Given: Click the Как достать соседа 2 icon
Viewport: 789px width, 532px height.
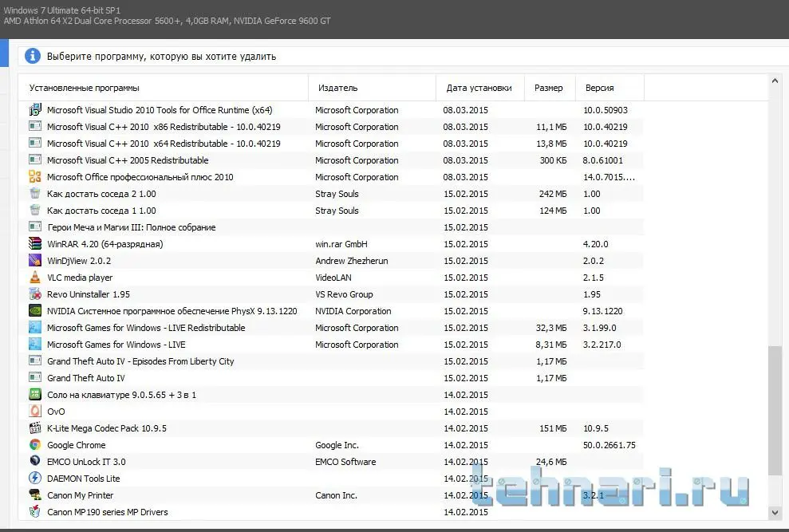Looking at the screenshot, I should [35, 193].
